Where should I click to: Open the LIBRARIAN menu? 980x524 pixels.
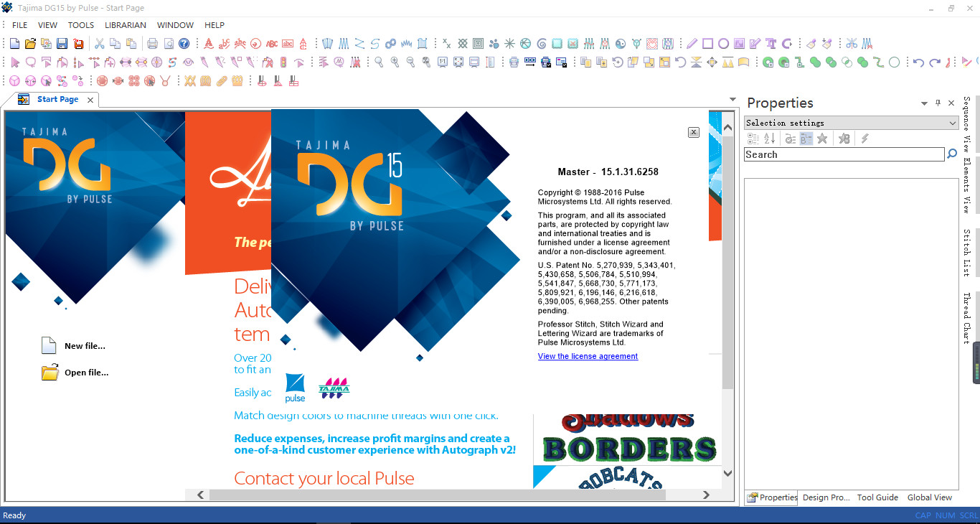tap(126, 25)
